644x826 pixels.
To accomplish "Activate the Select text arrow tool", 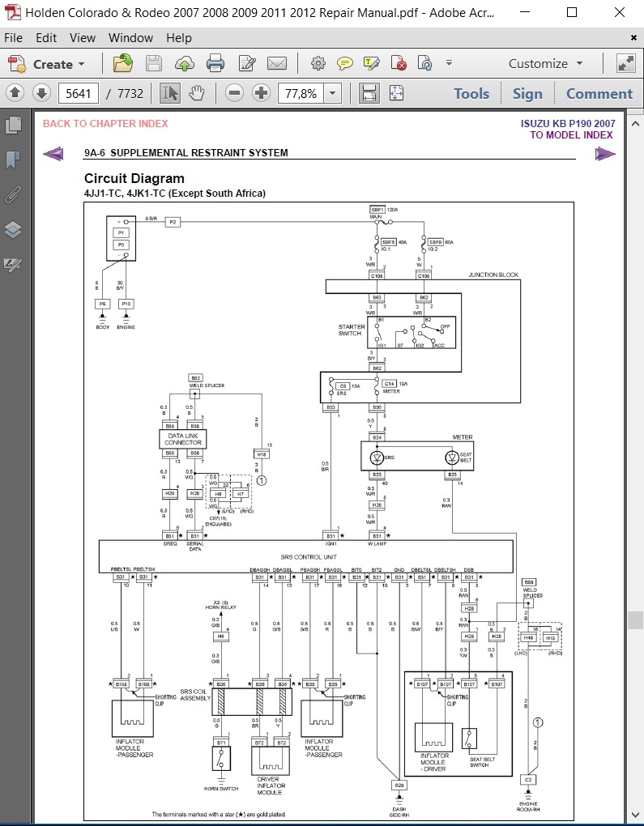I will pyautogui.click(x=169, y=93).
